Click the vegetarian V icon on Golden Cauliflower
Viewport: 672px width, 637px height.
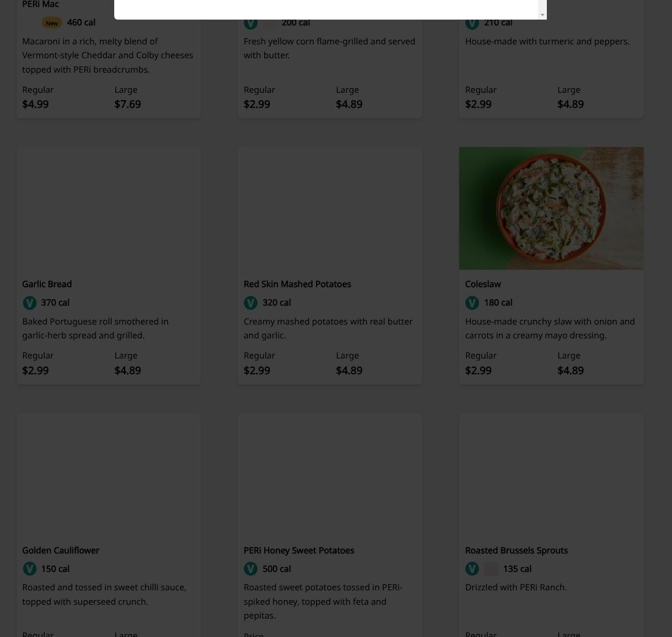coord(29,569)
